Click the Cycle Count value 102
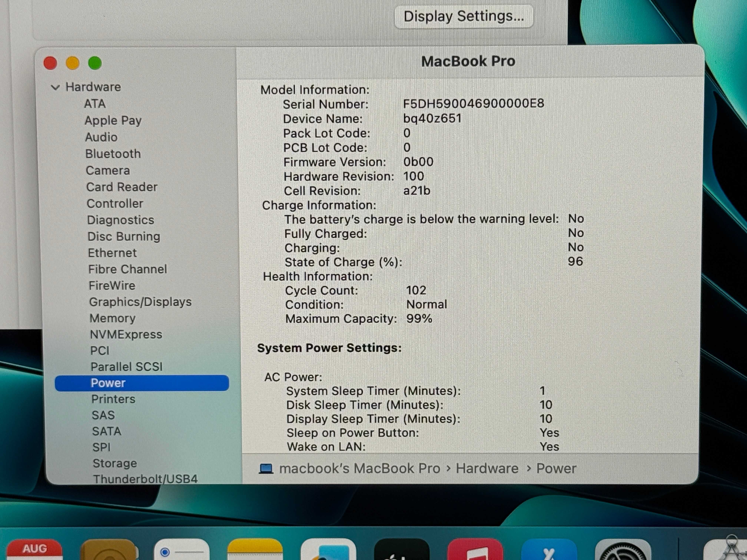Viewport: 747px width, 560px height. (x=416, y=290)
